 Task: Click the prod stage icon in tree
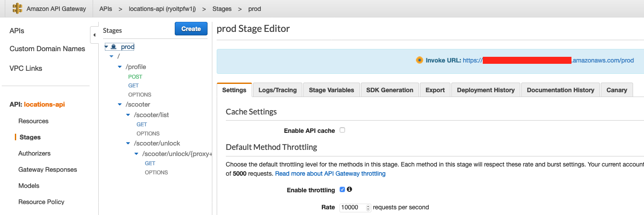[x=114, y=47]
